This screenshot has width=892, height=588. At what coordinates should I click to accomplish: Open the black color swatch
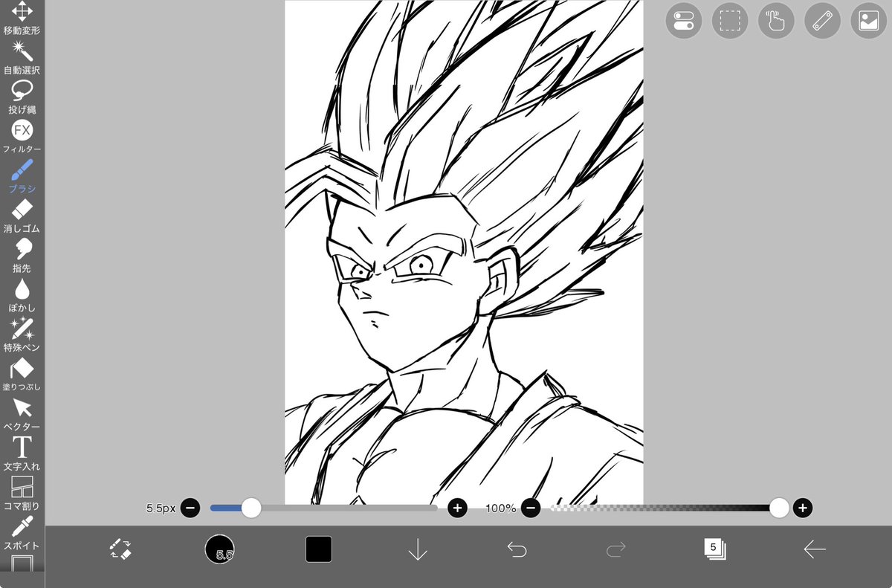319,549
